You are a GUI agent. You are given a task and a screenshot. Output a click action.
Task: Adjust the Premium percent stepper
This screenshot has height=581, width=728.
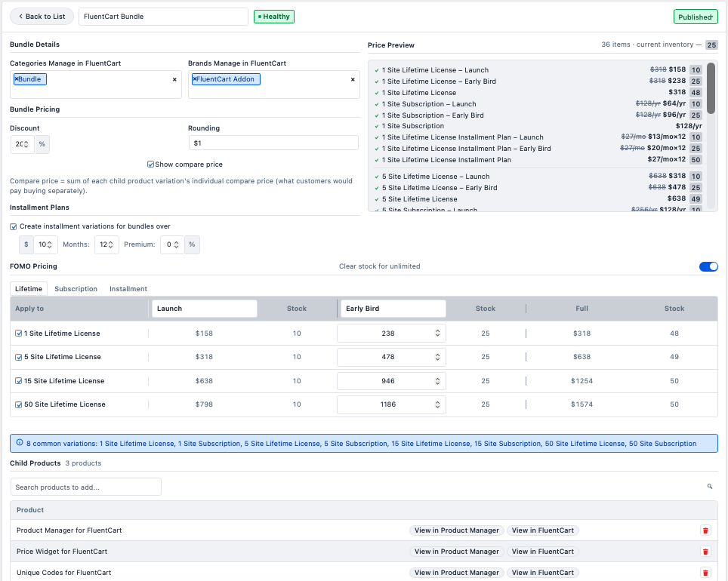[177, 244]
